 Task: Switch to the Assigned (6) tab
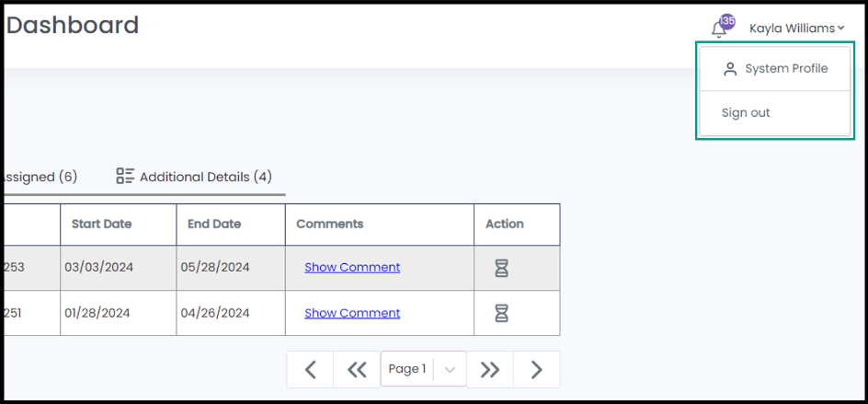pos(39,177)
